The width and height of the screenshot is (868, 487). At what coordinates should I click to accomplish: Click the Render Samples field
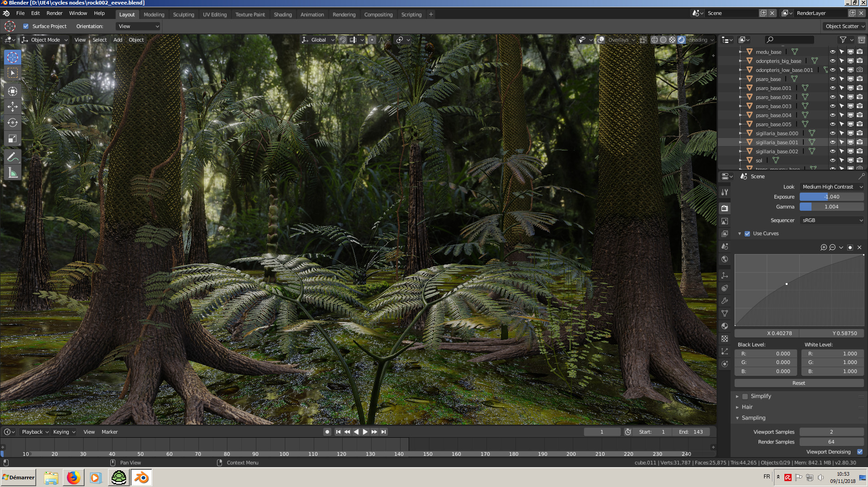pyautogui.click(x=832, y=442)
